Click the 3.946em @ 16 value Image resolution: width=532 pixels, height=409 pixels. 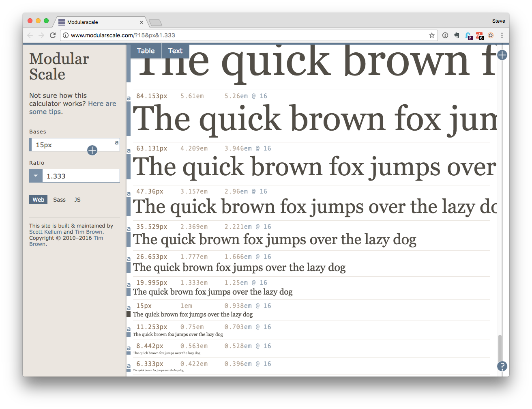[248, 149]
